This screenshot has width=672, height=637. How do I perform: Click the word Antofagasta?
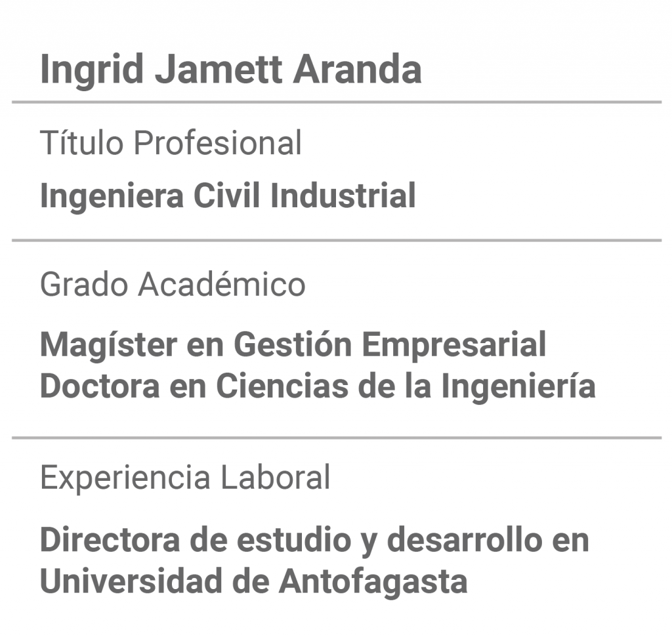point(373,581)
